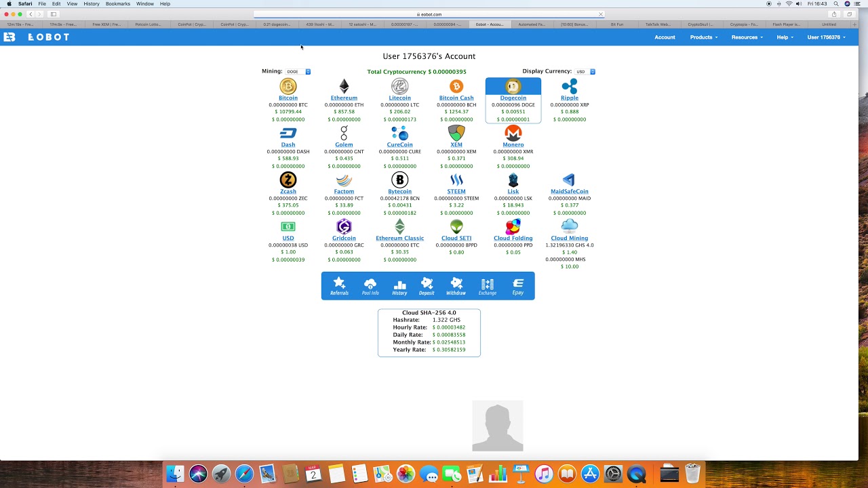Click the Eobot logo in header

[x=36, y=37]
